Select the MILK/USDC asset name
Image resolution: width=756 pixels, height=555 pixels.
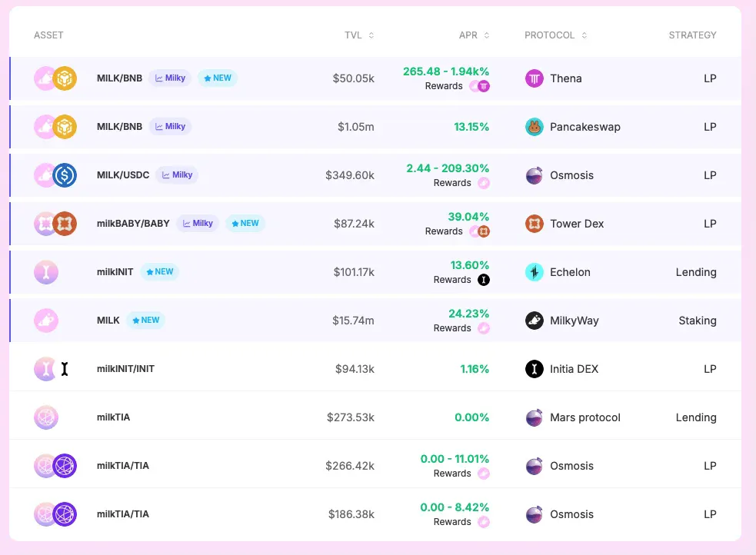(x=123, y=175)
